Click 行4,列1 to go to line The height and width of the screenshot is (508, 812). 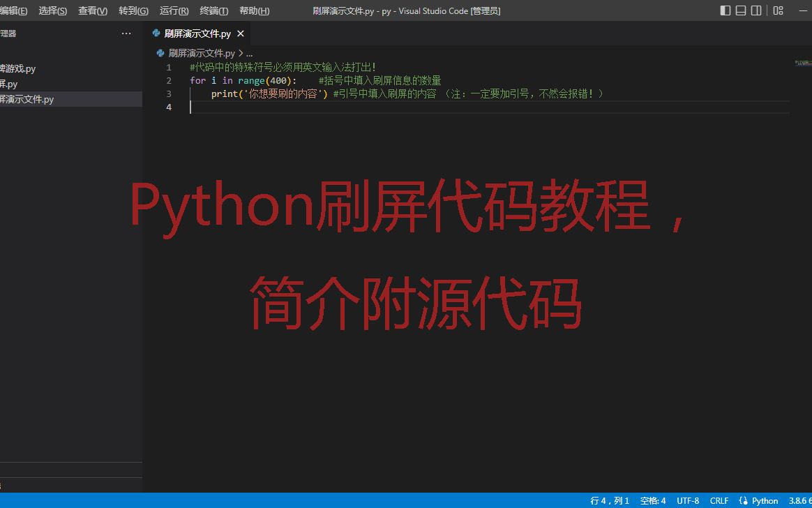pos(609,500)
